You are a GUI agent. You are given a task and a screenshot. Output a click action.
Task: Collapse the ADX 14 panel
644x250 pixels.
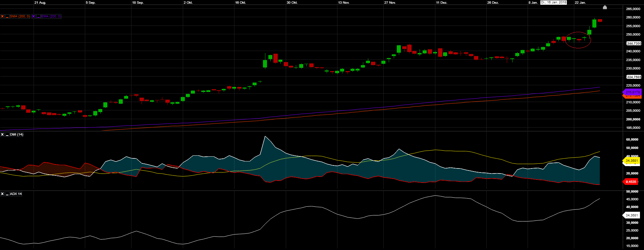[x=7, y=194]
